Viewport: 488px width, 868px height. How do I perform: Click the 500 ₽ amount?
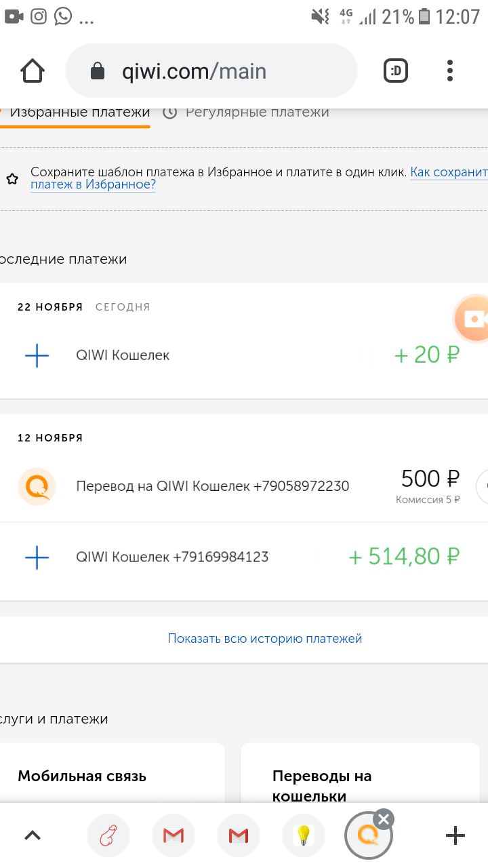pos(431,479)
